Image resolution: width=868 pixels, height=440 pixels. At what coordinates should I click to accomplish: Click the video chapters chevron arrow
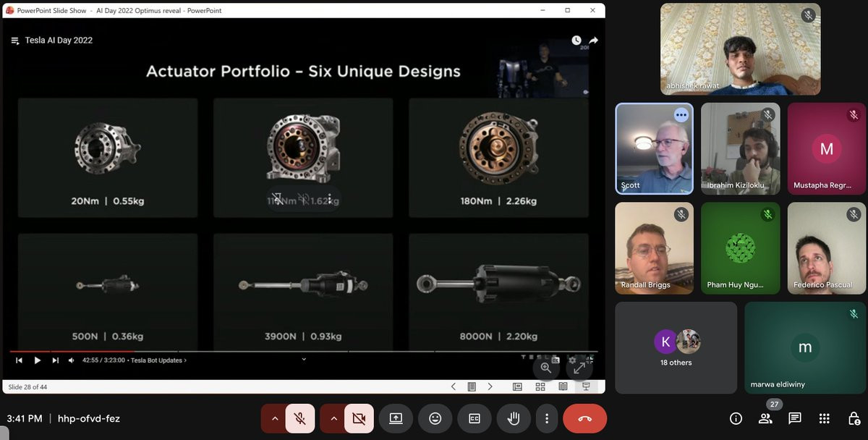(x=304, y=359)
